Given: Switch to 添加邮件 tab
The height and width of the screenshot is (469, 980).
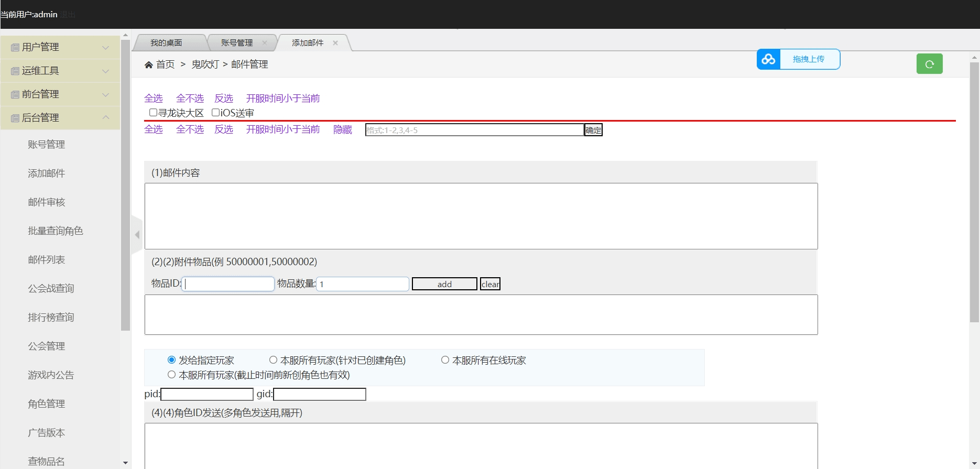Looking at the screenshot, I should [x=308, y=43].
